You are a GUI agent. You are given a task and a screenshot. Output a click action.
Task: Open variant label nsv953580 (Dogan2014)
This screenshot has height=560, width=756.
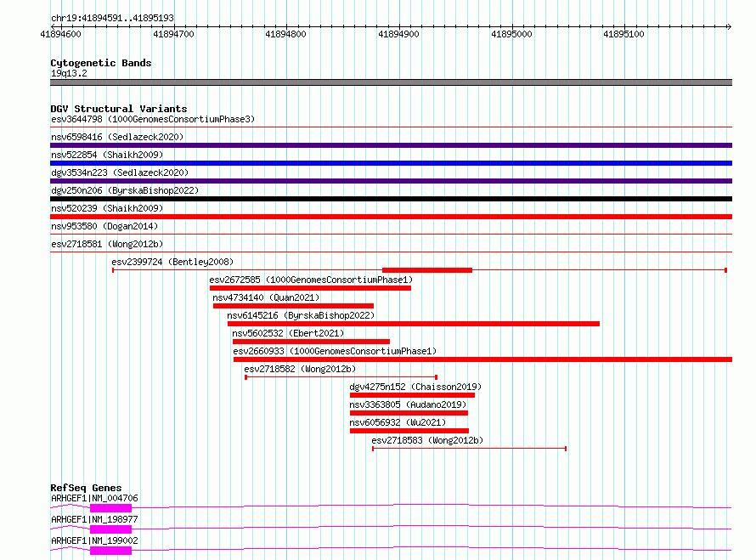pos(104,226)
